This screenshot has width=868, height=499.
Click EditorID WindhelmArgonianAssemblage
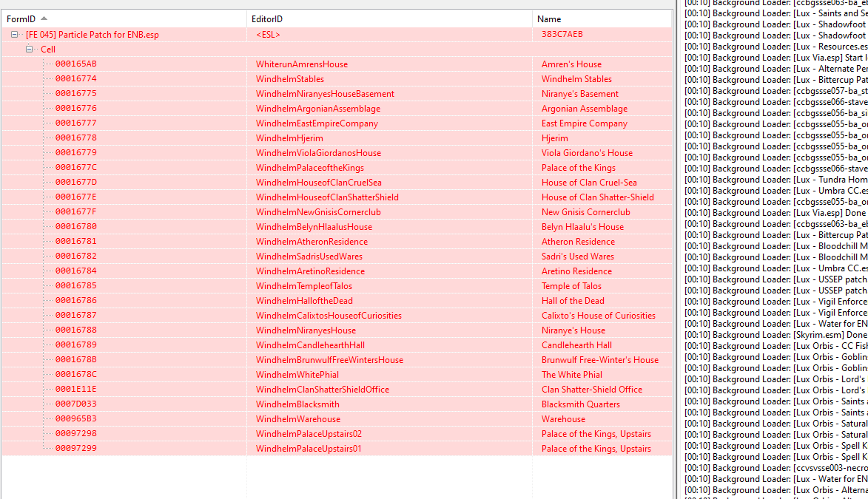coord(317,109)
